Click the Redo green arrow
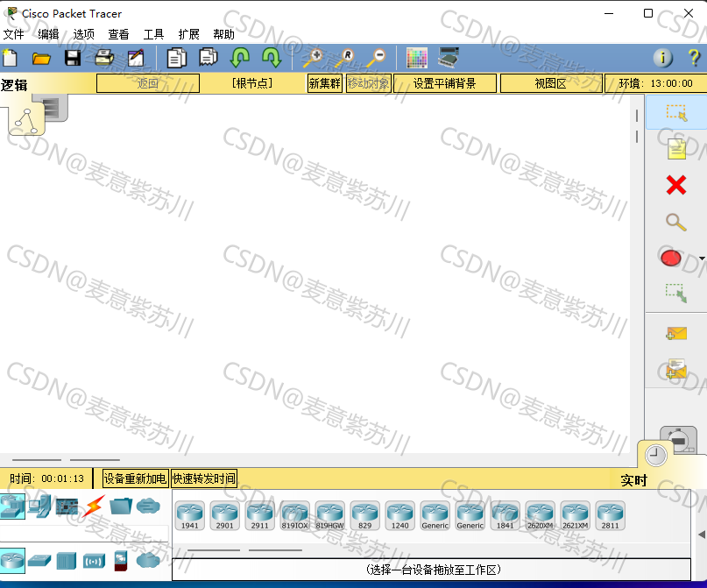The width and height of the screenshot is (707, 588). (x=272, y=58)
